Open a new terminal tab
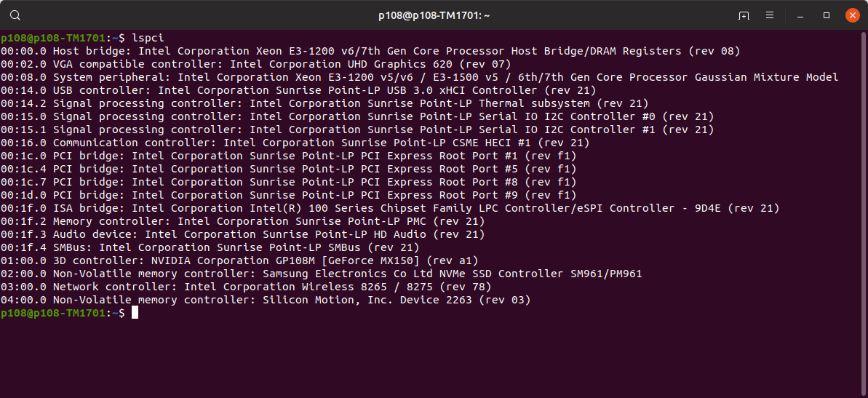This screenshot has height=398, width=868. (x=744, y=15)
